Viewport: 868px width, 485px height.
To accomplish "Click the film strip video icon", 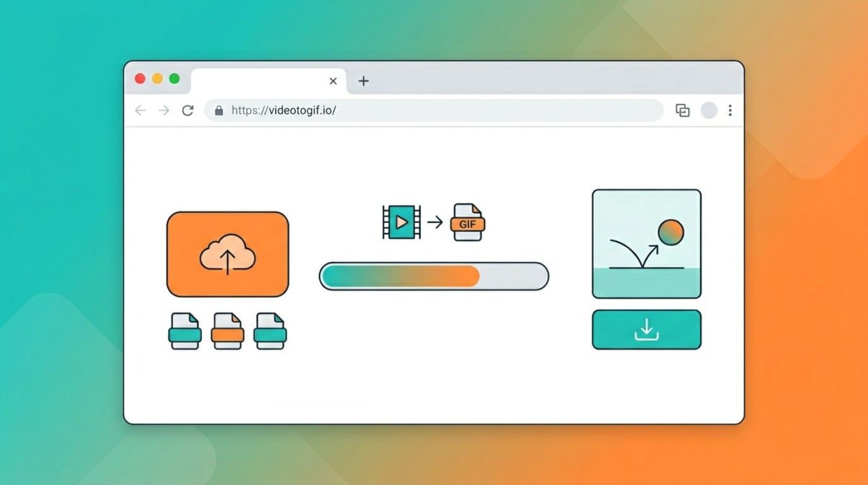I will point(401,222).
